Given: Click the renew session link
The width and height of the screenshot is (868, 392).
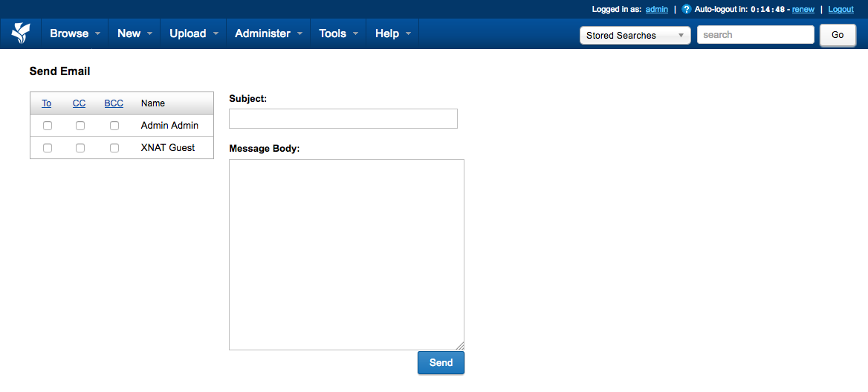Looking at the screenshot, I should 803,10.
